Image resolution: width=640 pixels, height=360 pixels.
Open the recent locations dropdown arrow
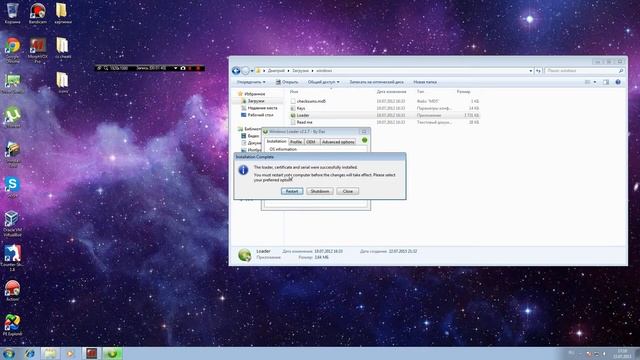tap(252, 71)
